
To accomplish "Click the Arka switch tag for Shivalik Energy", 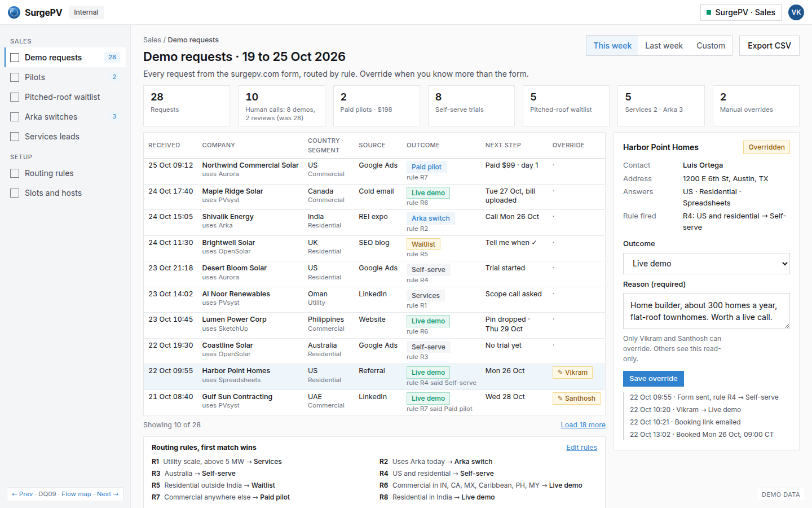I will click(430, 218).
